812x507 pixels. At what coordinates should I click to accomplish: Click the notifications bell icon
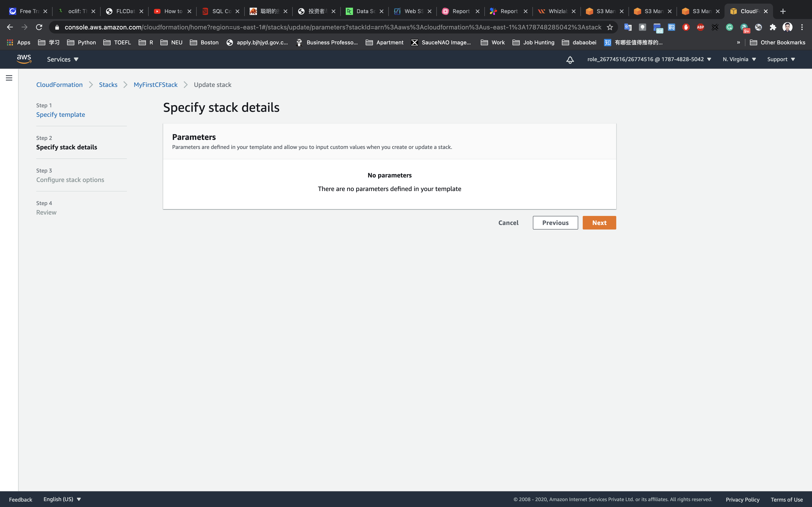[570, 60]
